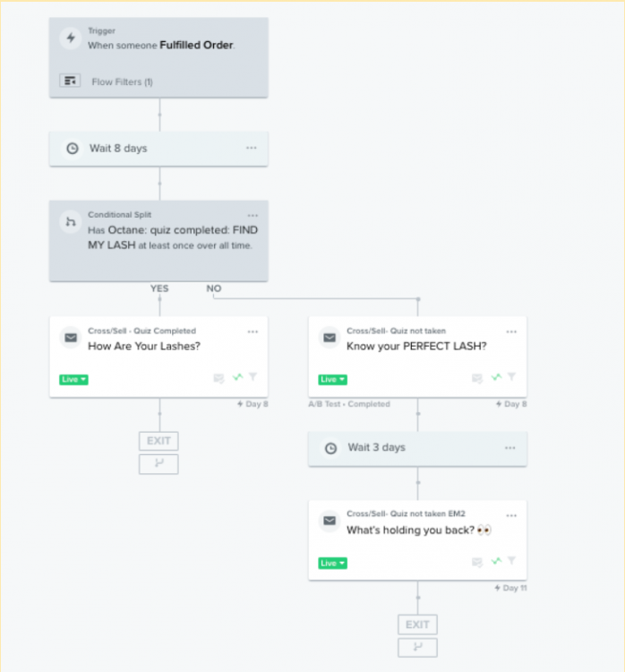
Task: Open Live status dropdown on Know your PERFECT LASH
Action: point(332,379)
